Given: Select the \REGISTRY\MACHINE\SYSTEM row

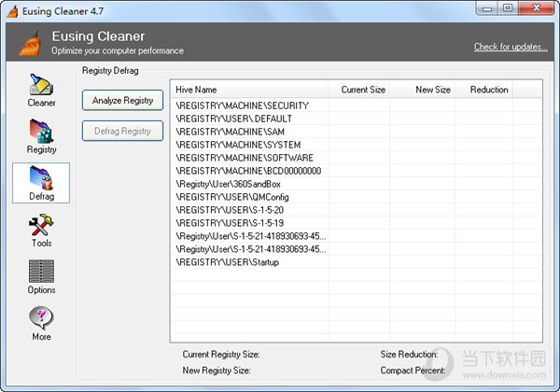Looking at the screenshot, I should (357, 145).
